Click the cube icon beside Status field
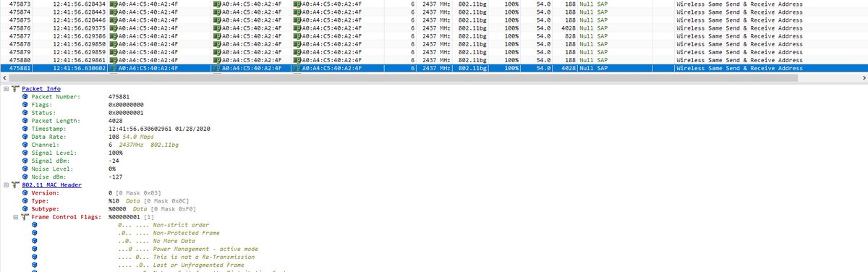This screenshot has height=272, width=868. click(25, 113)
